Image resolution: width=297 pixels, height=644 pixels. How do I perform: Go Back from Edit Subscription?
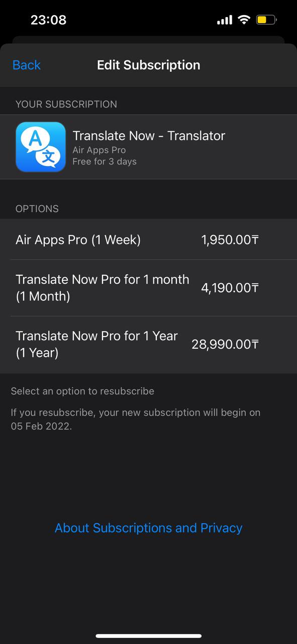click(27, 65)
